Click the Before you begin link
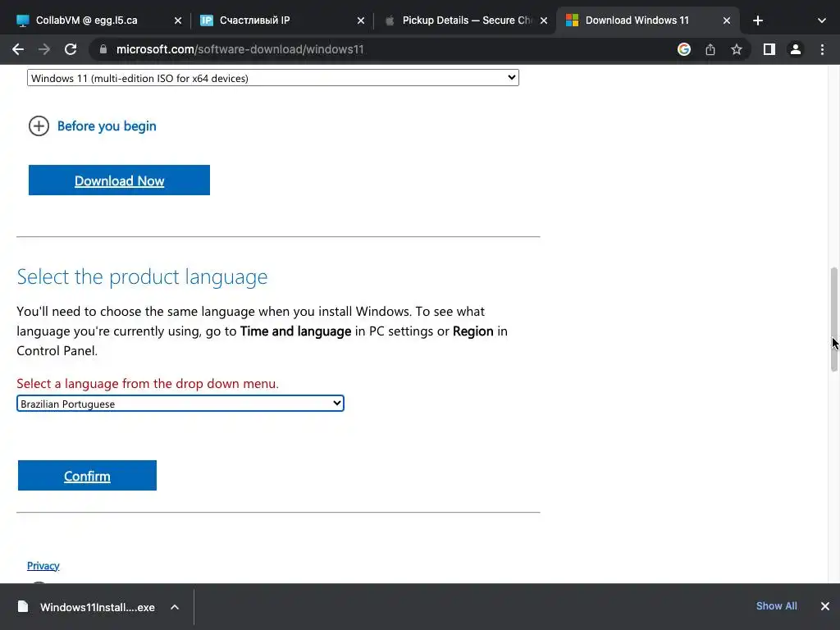 click(107, 126)
